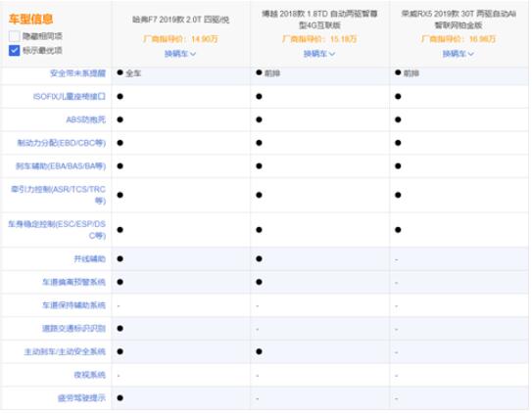The width and height of the screenshot is (532, 413).
Task: Tick the 隐藏相同项 checkbox
Action: tap(15, 36)
